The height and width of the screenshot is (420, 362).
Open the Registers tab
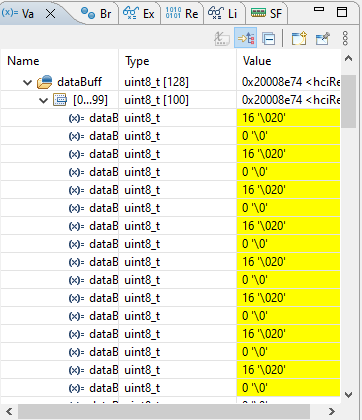tap(182, 14)
